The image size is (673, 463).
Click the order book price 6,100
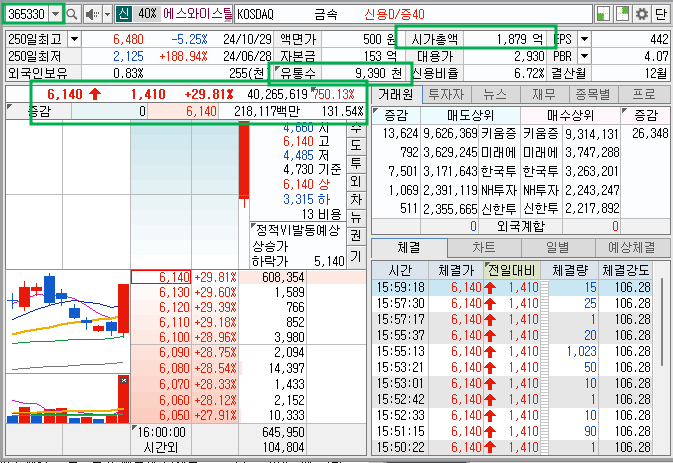click(174, 337)
